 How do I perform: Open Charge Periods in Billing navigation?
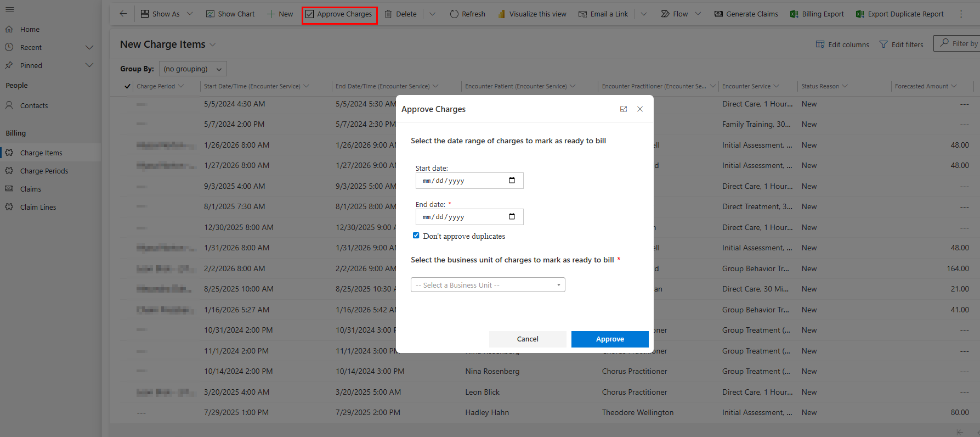44,171
